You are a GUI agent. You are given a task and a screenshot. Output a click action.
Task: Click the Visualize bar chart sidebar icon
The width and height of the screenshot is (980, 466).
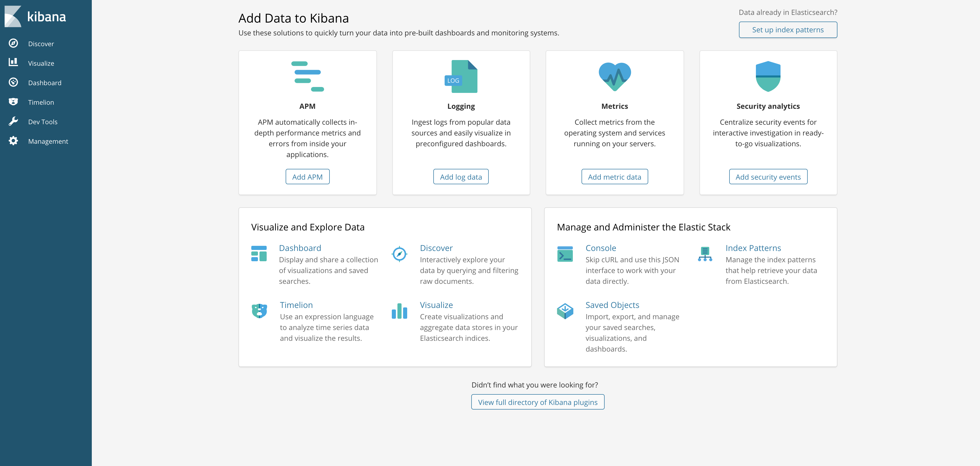(x=13, y=62)
